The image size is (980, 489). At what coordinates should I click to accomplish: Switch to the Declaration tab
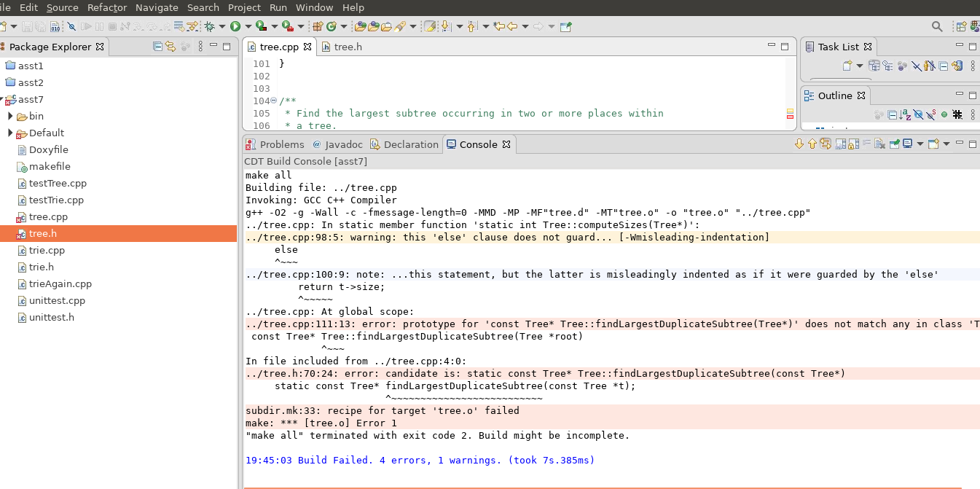[x=404, y=144]
